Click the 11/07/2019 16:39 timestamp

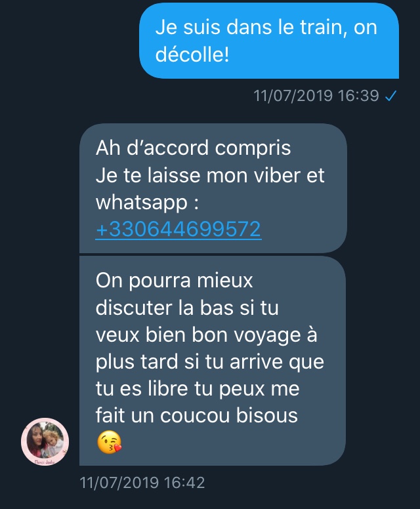pos(316,96)
